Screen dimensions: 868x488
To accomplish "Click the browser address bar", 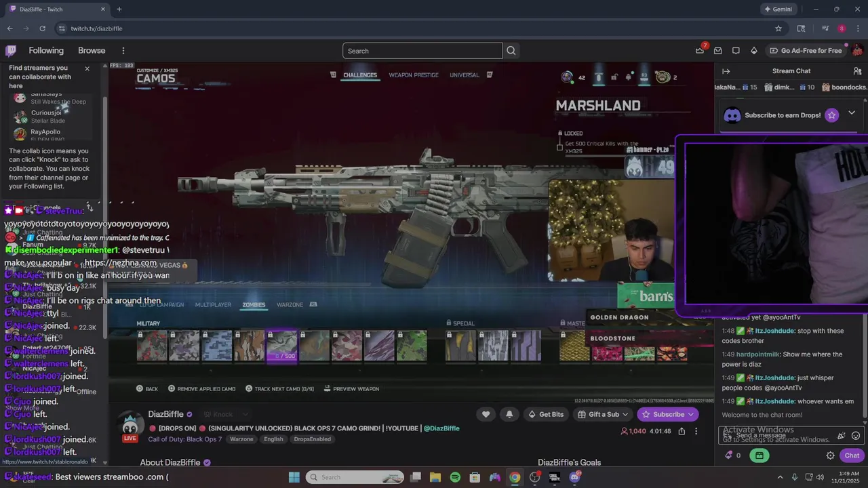I will (414, 28).
